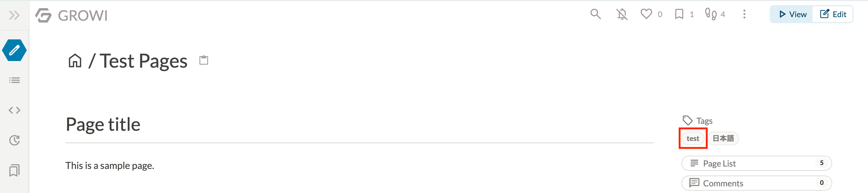This screenshot has width=868, height=193.
Task: Open the Comments button
Action: [756, 183]
